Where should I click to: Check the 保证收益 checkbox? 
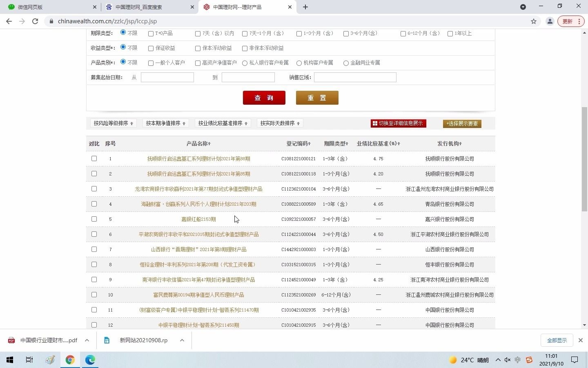151,48
